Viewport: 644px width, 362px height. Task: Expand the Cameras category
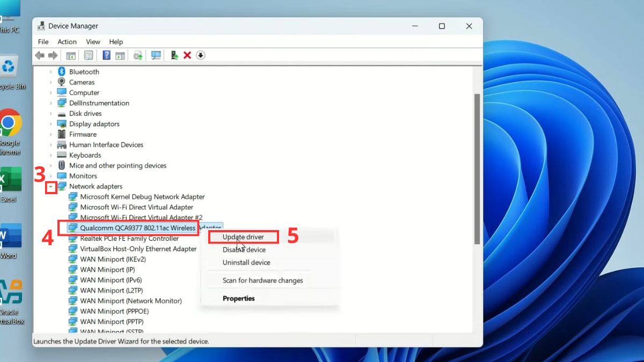[x=51, y=82]
